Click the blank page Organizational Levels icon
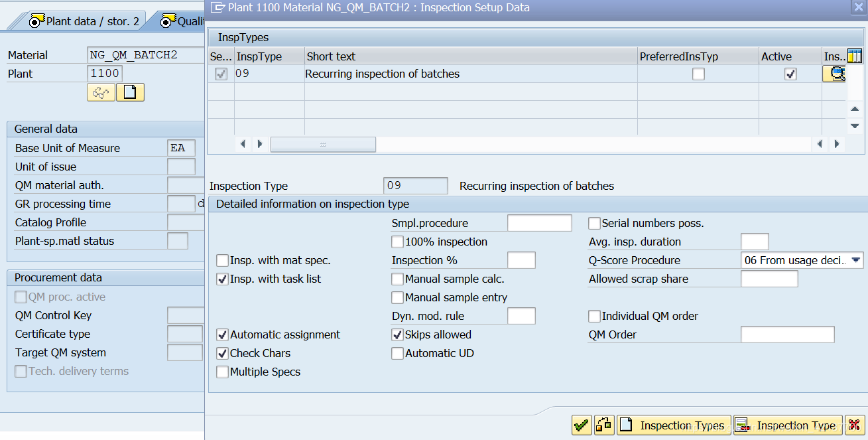 pyautogui.click(x=130, y=92)
